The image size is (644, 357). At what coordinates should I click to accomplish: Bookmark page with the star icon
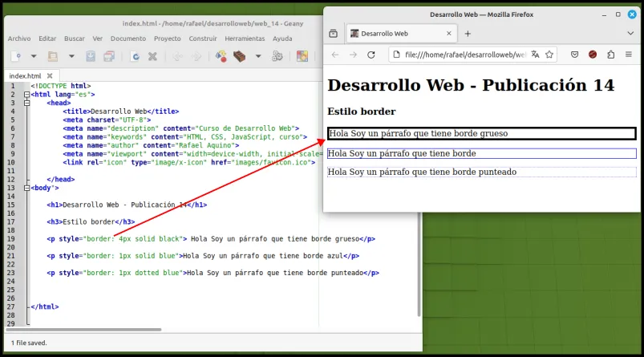coord(549,55)
